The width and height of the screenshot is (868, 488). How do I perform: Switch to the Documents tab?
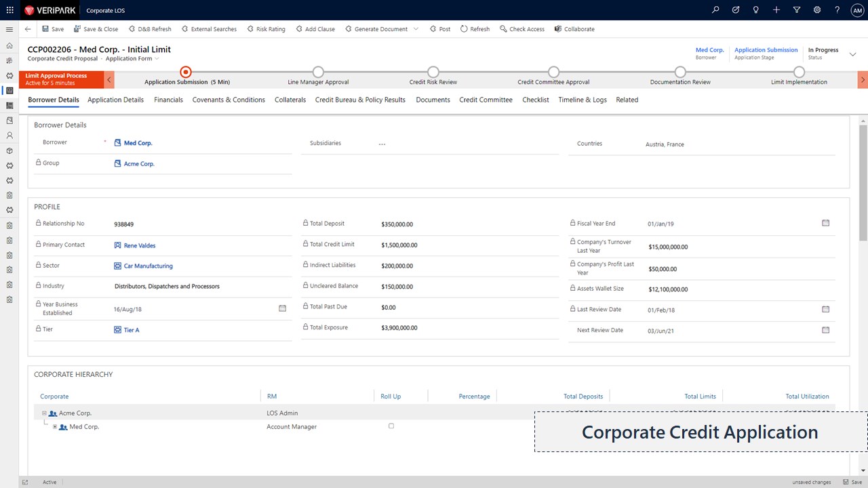coord(433,100)
